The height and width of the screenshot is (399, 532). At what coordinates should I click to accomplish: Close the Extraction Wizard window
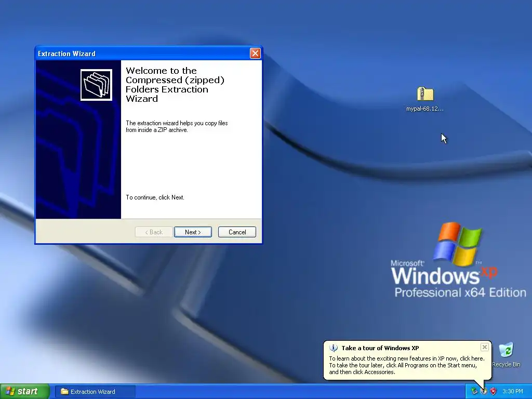point(255,54)
